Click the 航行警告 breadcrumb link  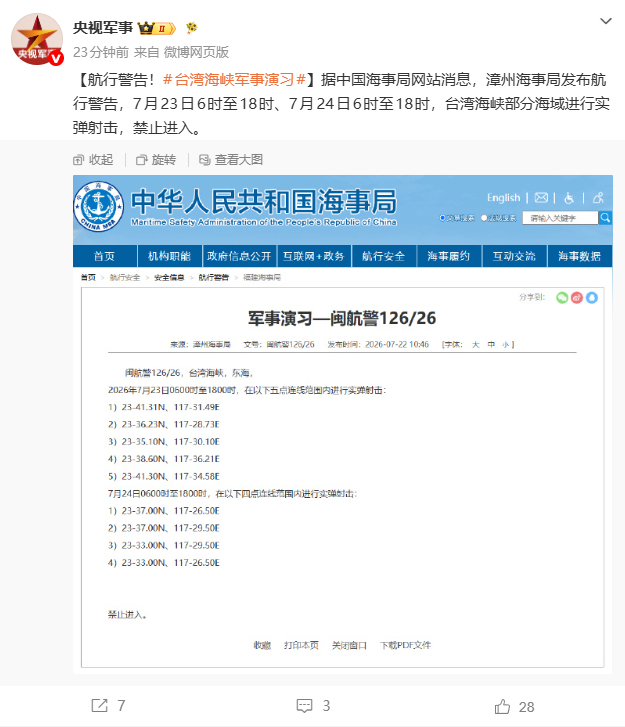coord(214,277)
